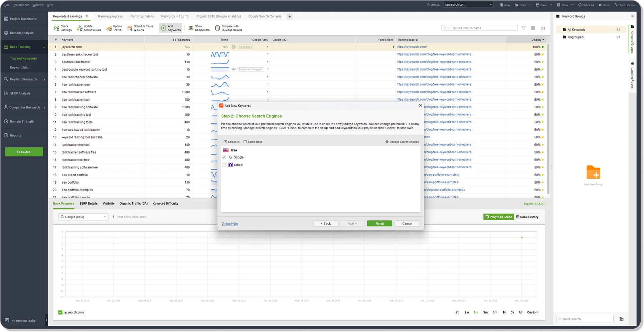Expand Competitor Research sidebar arrow

click(44, 108)
